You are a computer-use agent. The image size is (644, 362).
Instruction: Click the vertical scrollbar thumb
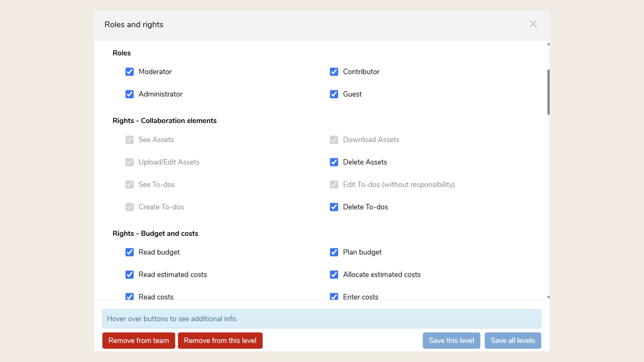pos(548,92)
